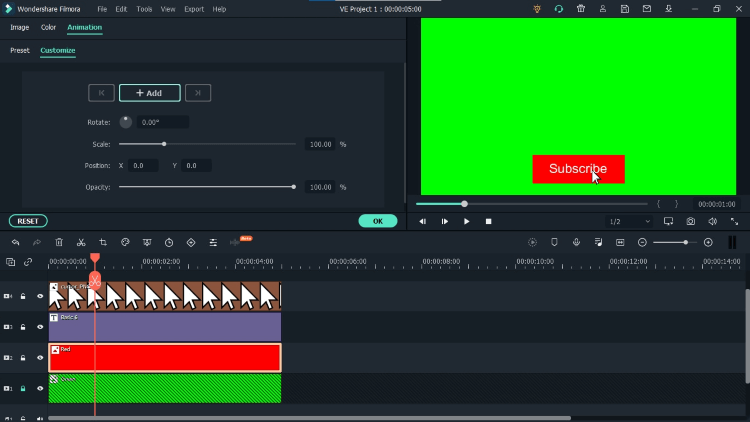750x422 pixels.
Task: Open the preview display monitor icon
Action: coord(668,221)
